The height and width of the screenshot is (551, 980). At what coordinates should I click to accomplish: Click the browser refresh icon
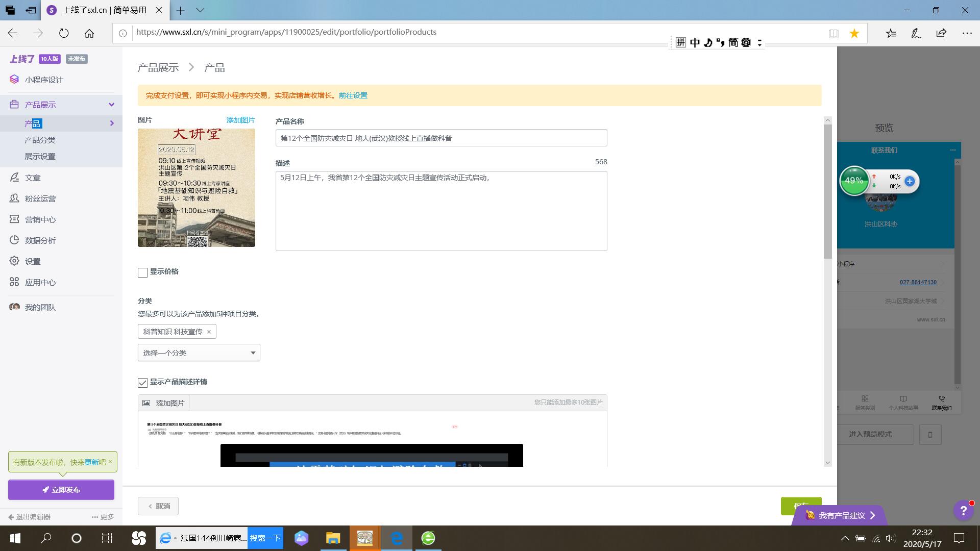pyautogui.click(x=64, y=33)
